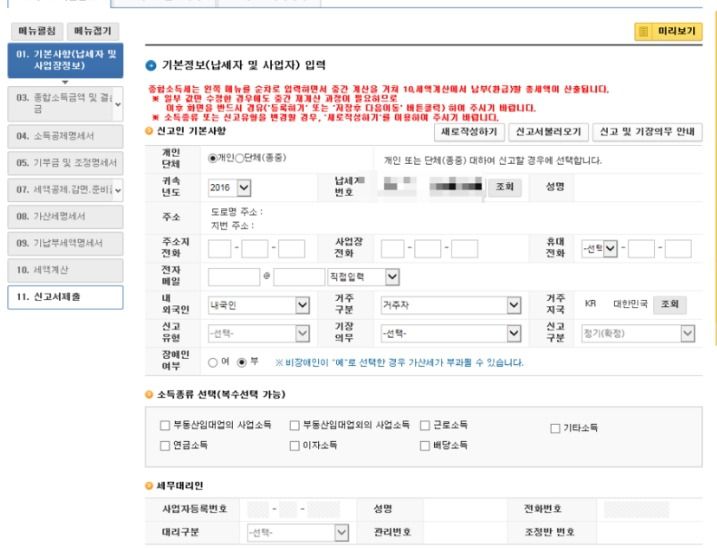This screenshot has width=717, height=548.
Task: Select the 개인 radio button
Action: coord(212,158)
